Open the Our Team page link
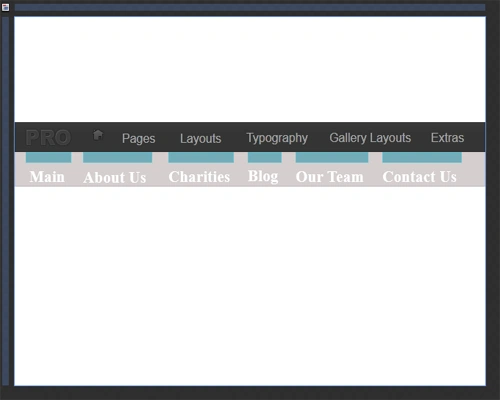Screen dimensions: 500x400 [329, 177]
